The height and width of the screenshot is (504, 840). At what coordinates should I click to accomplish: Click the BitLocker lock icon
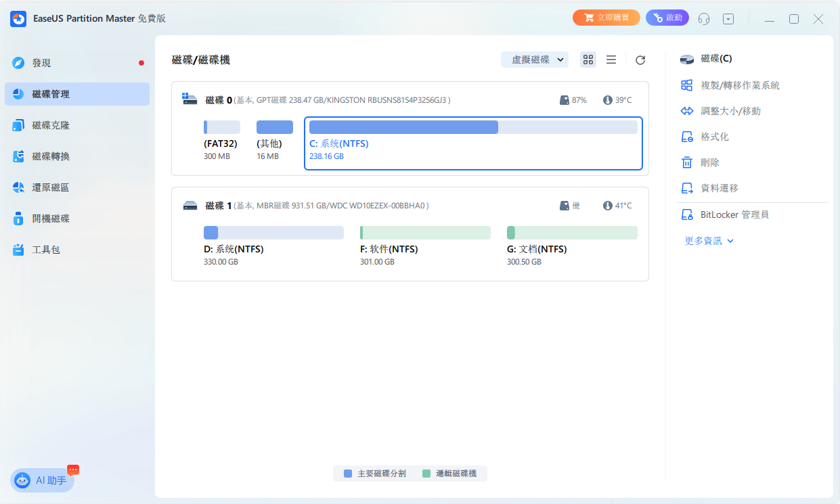click(687, 214)
